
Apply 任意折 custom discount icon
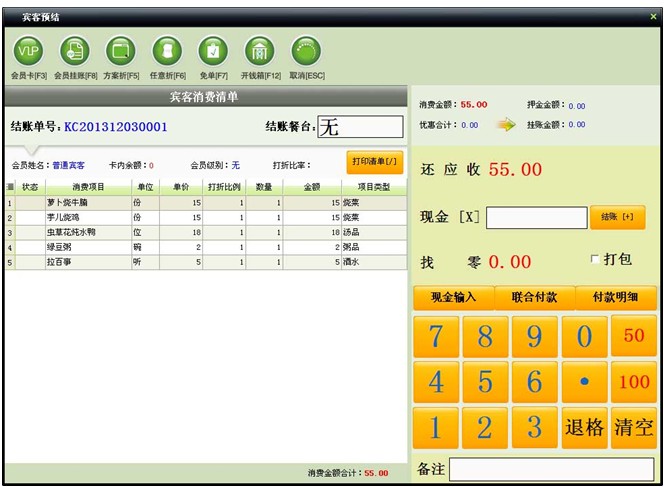tap(167, 51)
